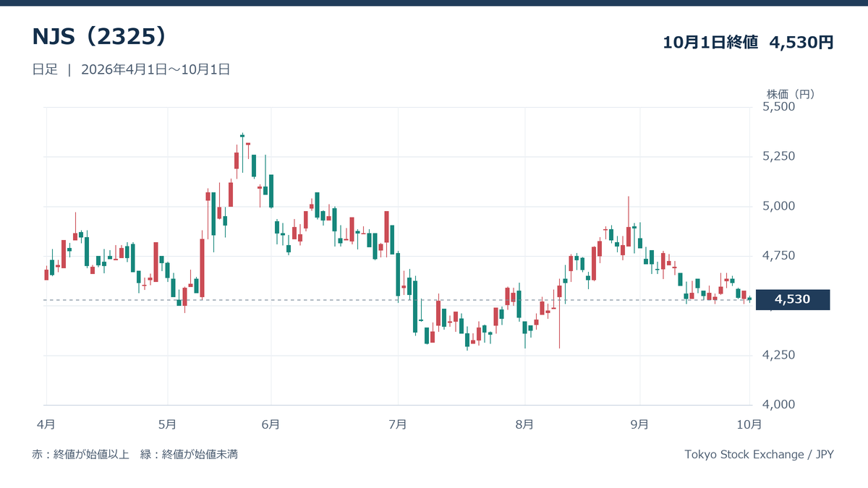Viewport: 868px width, 488px height.
Task: Click the 4月 month axis label
Action: point(46,424)
